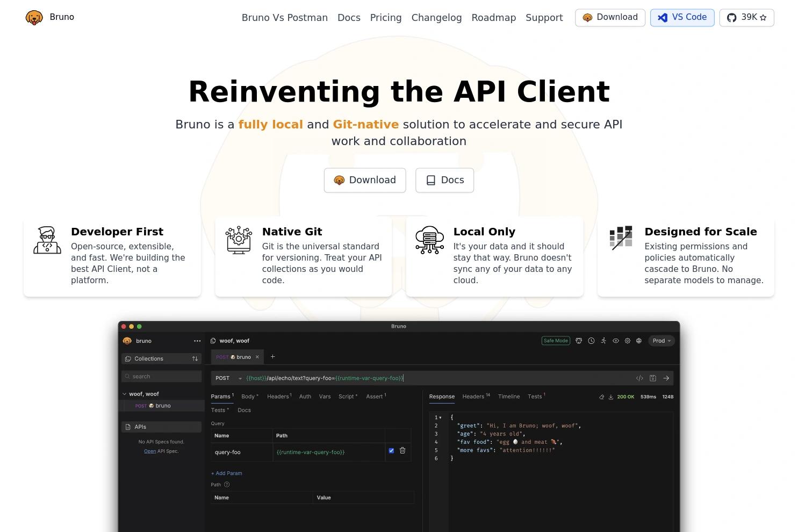Click the Bruno dog logo in the site header
The width and height of the screenshot is (798, 532).
(34, 18)
